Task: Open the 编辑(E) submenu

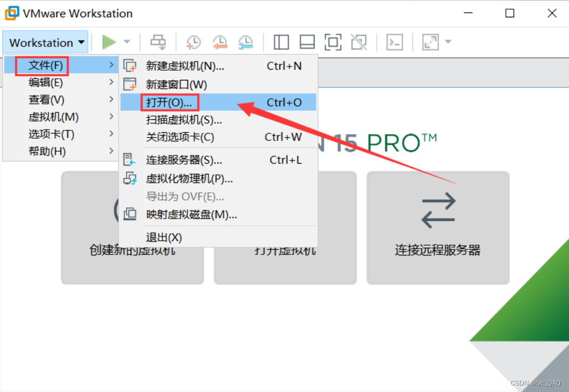Action: click(61, 83)
